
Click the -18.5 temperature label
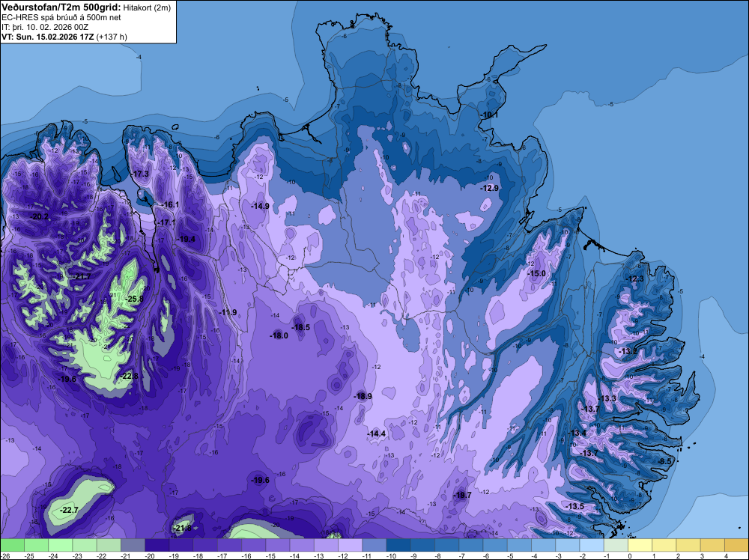pos(301,327)
